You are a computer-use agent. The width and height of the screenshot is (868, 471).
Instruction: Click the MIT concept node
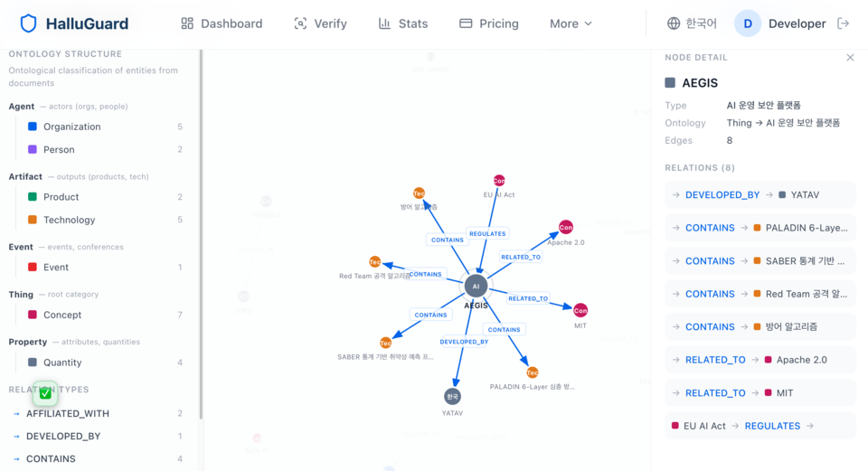(x=580, y=311)
